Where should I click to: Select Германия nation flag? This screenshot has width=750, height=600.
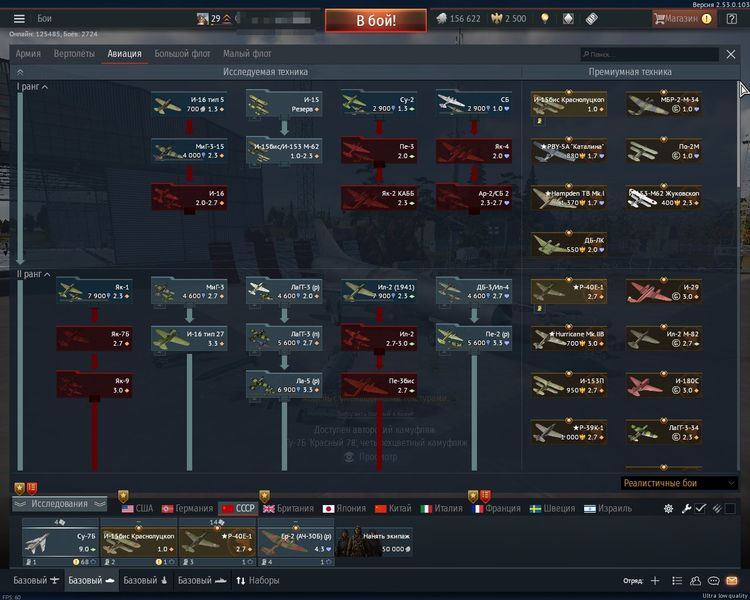[x=187, y=508]
